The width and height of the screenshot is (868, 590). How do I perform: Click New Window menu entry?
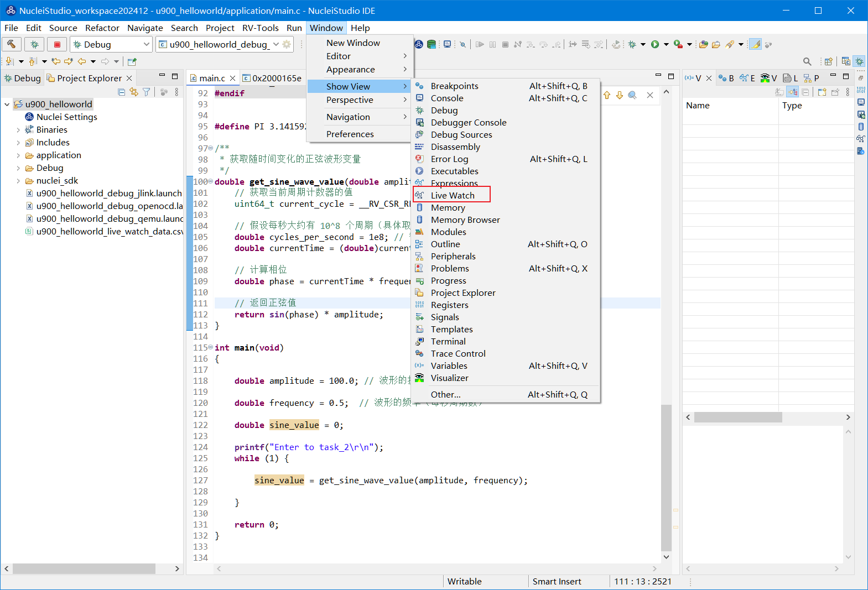pyautogui.click(x=360, y=43)
